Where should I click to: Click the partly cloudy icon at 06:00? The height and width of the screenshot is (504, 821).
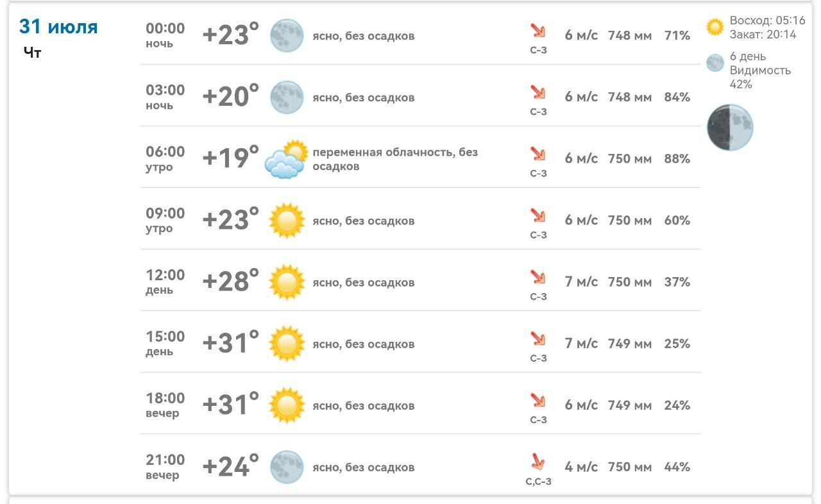pos(287,159)
